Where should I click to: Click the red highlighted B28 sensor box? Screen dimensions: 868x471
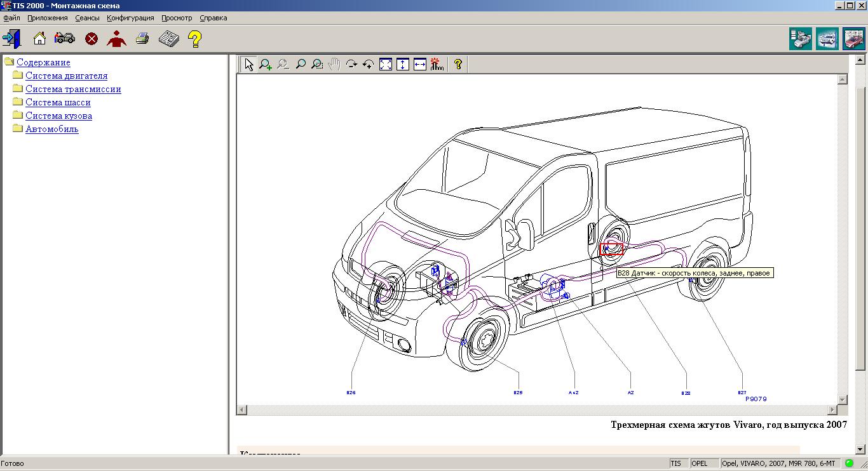[611, 249]
